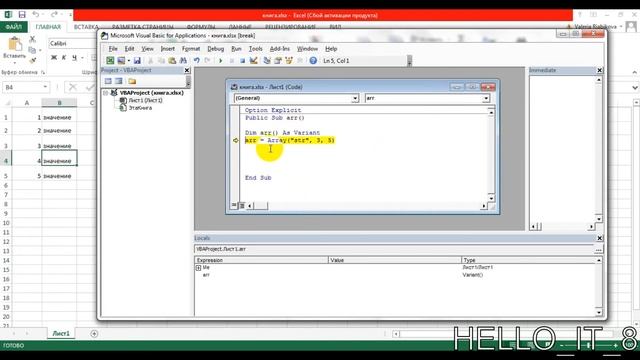Image resolution: width=640 pixels, height=360 pixels.
Task: Open Excel Name Box dropdown showing B4
Action: tap(45, 87)
